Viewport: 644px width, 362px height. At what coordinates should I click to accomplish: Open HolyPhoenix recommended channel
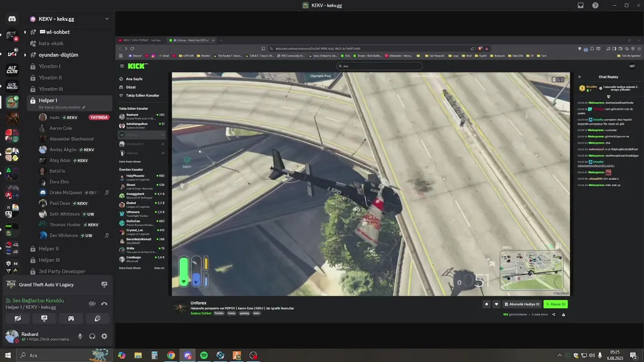pyautogui.click(x=142, y=177)
